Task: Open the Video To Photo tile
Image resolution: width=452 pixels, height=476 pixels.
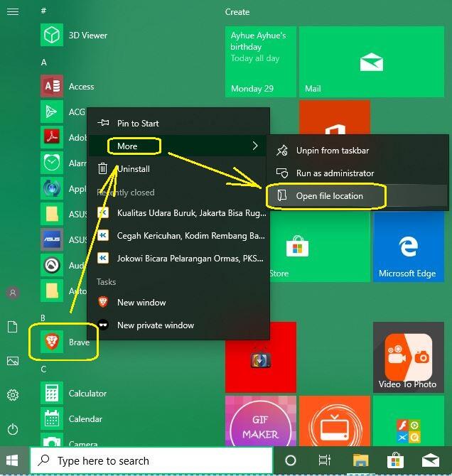Action: 409,357
